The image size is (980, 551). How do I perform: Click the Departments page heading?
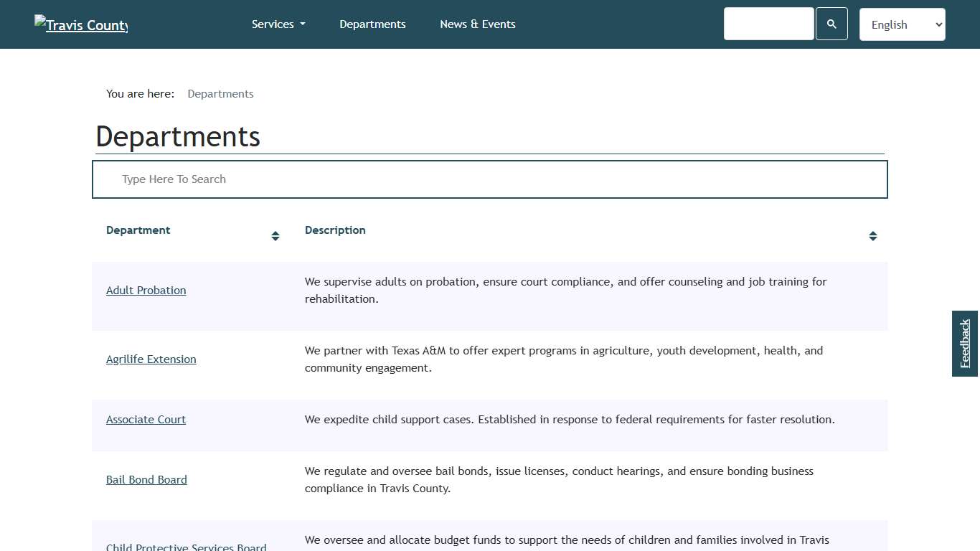click(178, 137)
